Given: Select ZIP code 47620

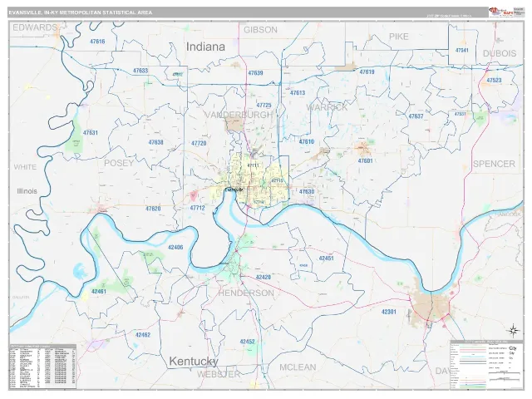Looking at the screenshot, I should (x=153, y=209).
